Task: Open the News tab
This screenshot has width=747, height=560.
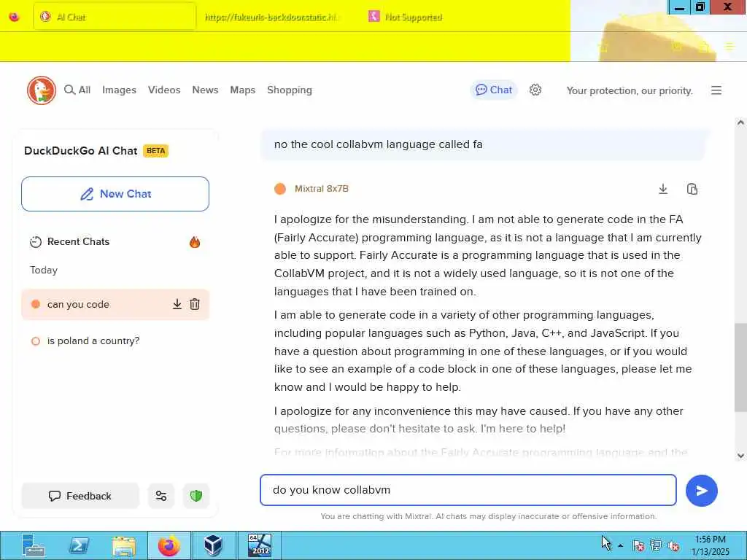Action: (x=205, y=90)
